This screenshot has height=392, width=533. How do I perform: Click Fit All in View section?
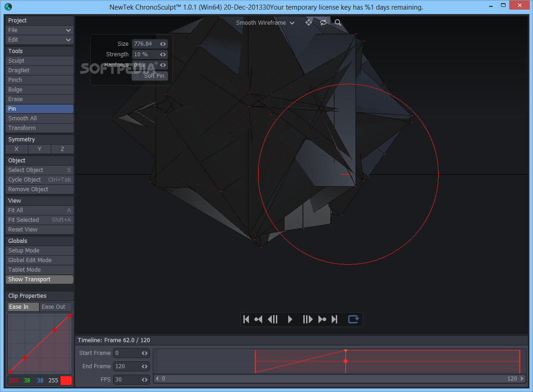39,210
